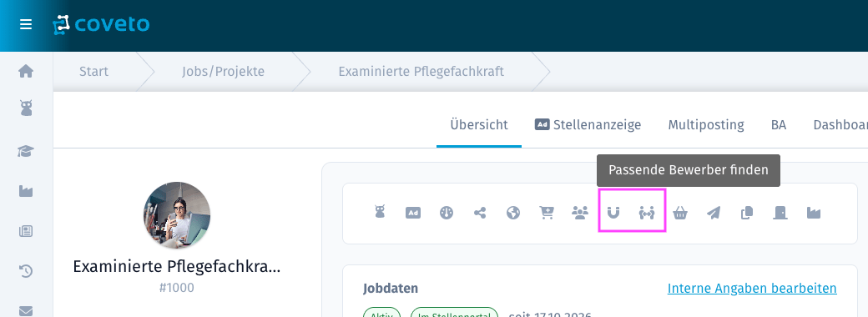868x317 pixels.
Task: Open the robot assistant in sidebar
Action: pyautogui.click(x=26, y=108)
